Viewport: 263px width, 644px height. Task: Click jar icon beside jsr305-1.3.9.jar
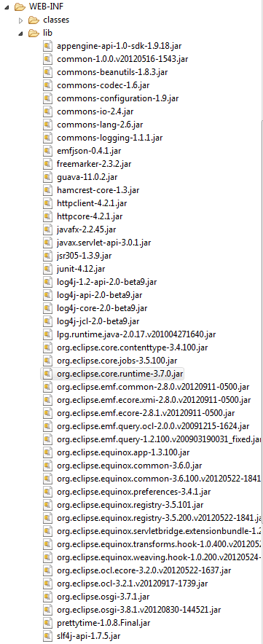47,256
